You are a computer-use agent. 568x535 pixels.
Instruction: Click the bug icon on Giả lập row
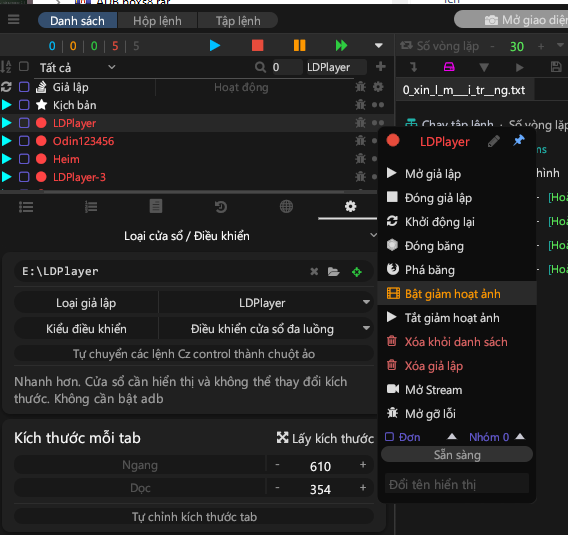(360, 87)
